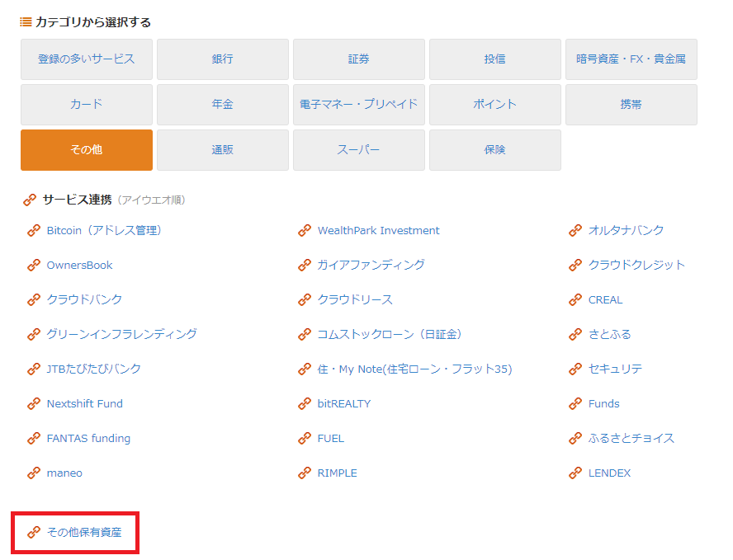Image resolution: width=733 pixels, height=560 pixels.
Task: Click the chain icon next to その他保有資産
Action: pos(34,532)
